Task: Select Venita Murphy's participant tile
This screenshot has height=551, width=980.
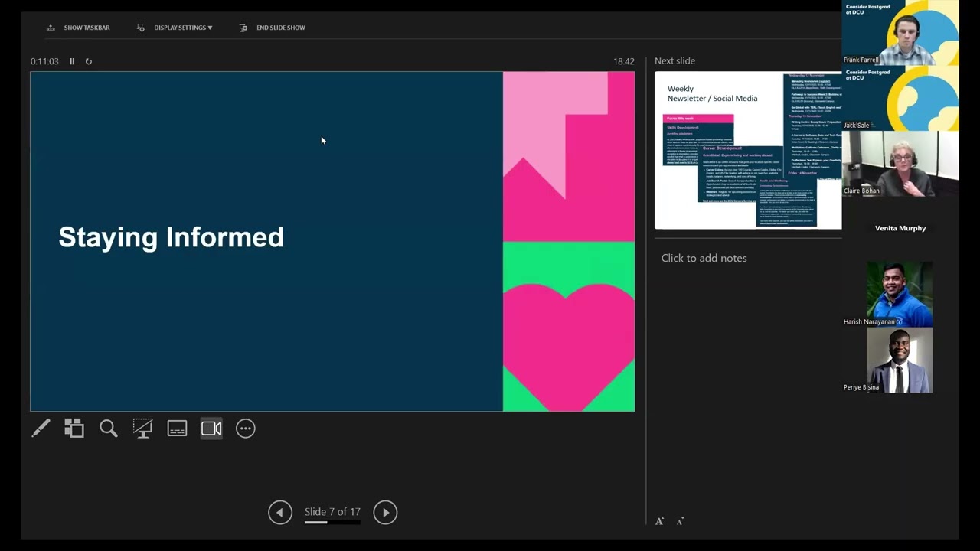Action: pos(900,228)
